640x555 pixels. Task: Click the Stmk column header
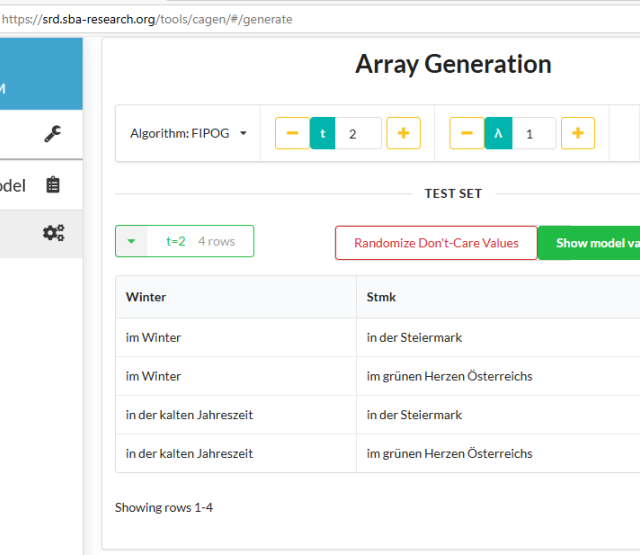coord(498,297)
